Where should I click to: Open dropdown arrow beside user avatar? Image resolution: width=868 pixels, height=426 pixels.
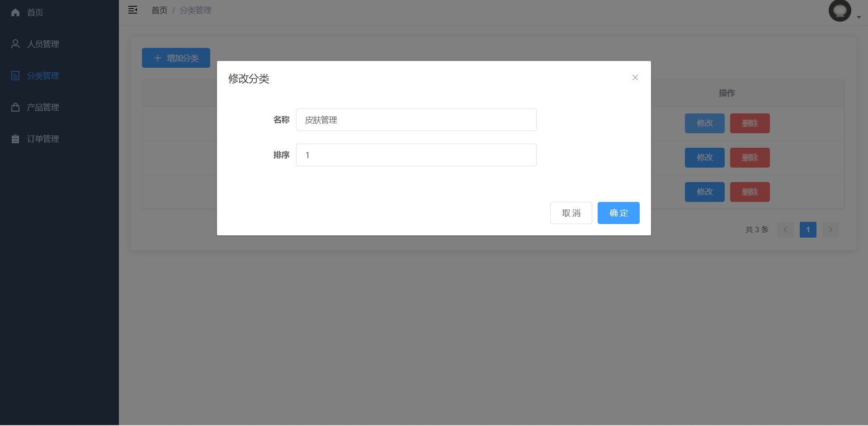tap(859, 17)
